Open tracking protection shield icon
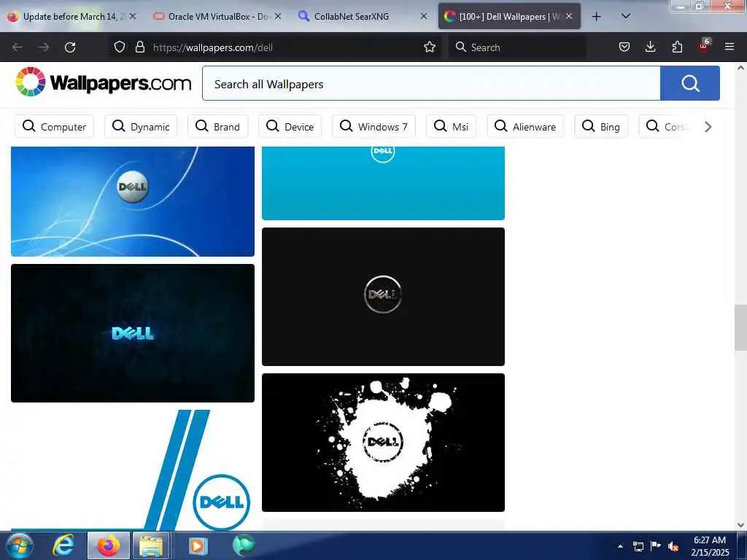This screenshot has height=560, width=747. 120,47
